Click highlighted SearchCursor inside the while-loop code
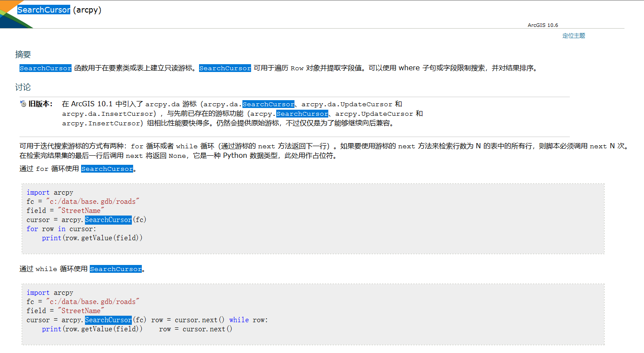 pyautogui.click(x=108, y=320)
